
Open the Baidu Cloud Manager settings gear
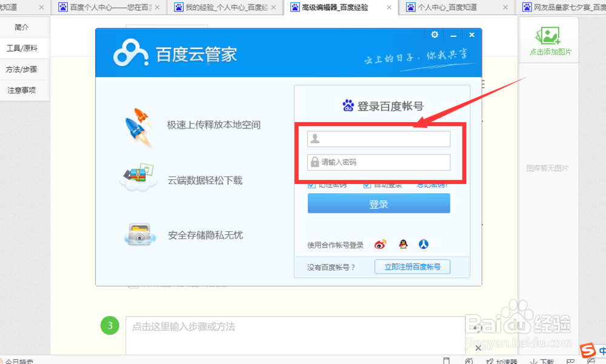coord(435,35)
